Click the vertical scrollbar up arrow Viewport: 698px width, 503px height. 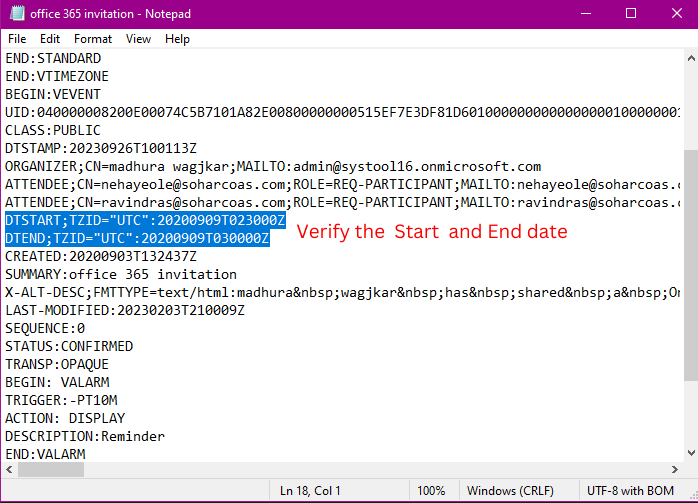pos(691,58)
